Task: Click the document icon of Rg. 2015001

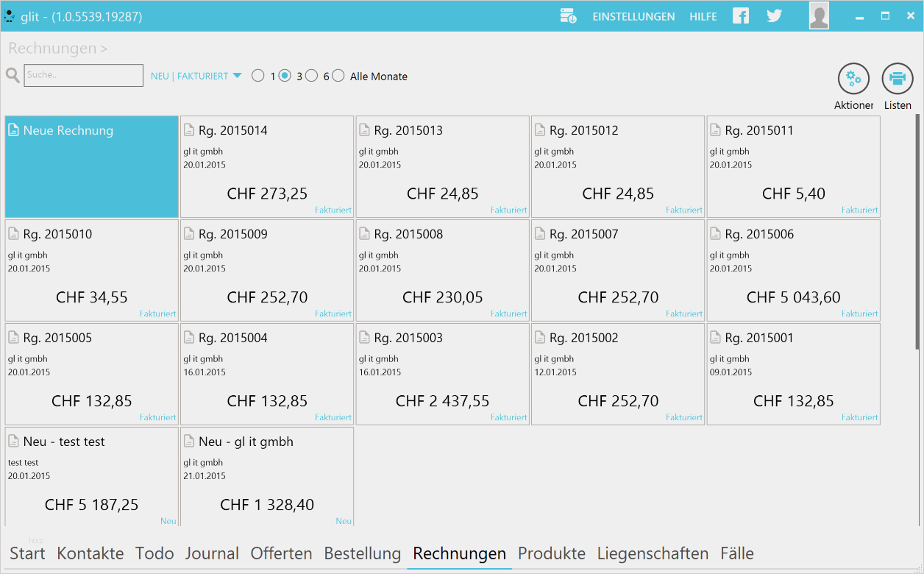Action: 715,338
